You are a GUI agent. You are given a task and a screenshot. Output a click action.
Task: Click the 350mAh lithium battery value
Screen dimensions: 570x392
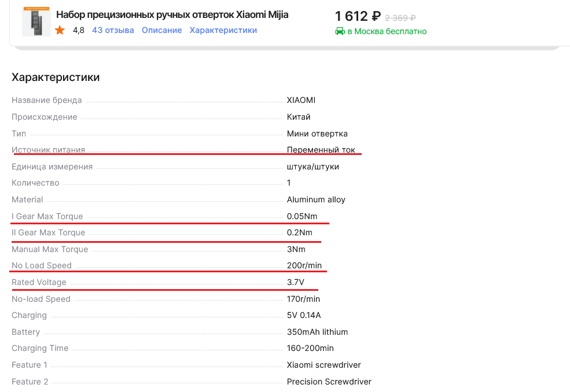point(317,332)
